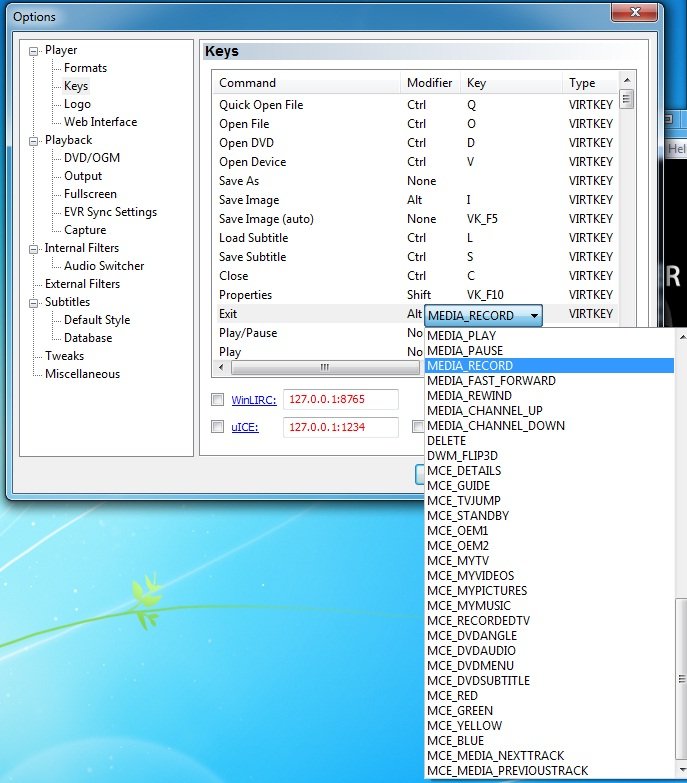Choose DWM_FLIP3D from the key list
The width and height of the screenshot is (687, 783).
(549, 455)
